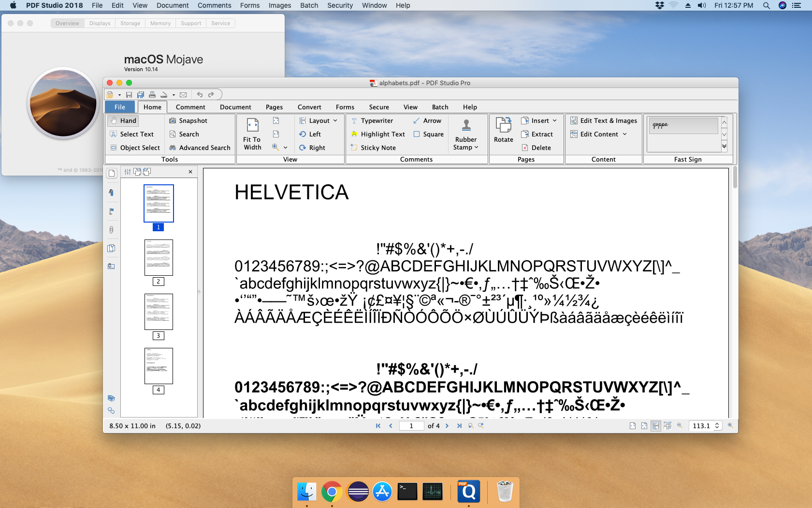Click Edit Text & Images button
812x508 pixels.
604,120
